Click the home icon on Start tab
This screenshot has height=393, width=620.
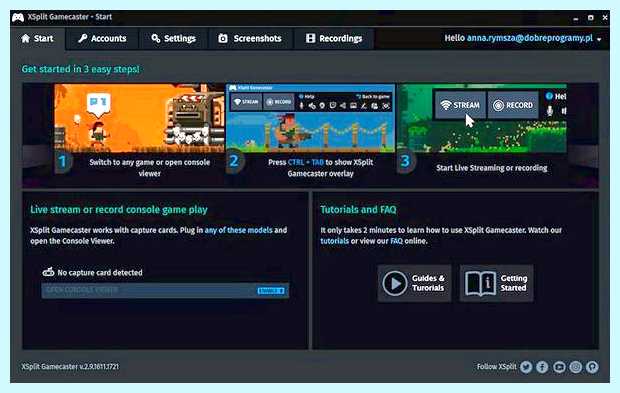[25, 38]
